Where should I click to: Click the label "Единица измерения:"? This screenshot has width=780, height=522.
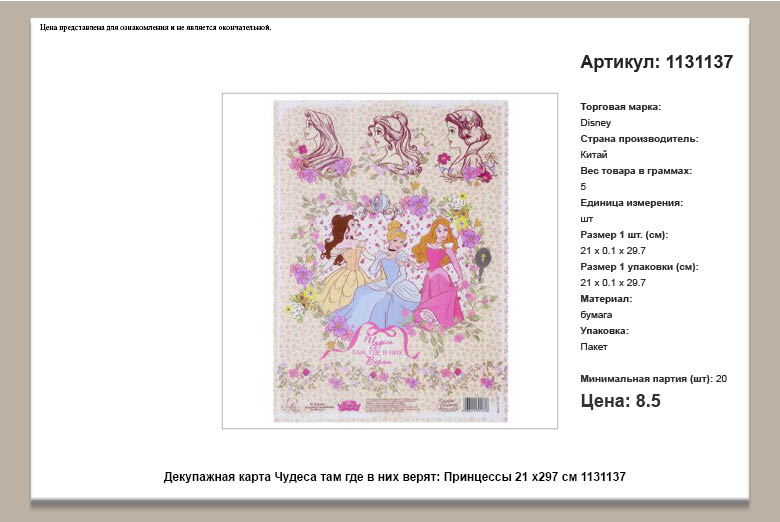(x=631, y=203)
